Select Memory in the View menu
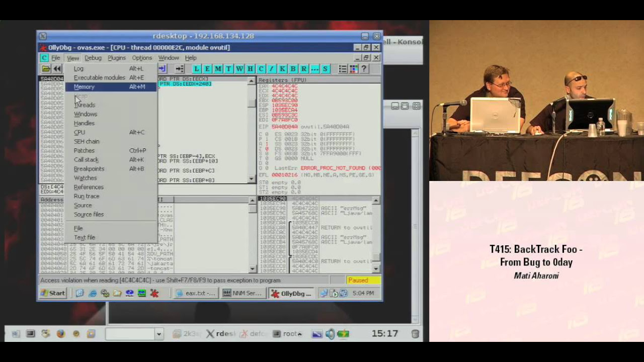Image resolution: width=644 pixels, height=362 pixels. (x=111, y=87)
